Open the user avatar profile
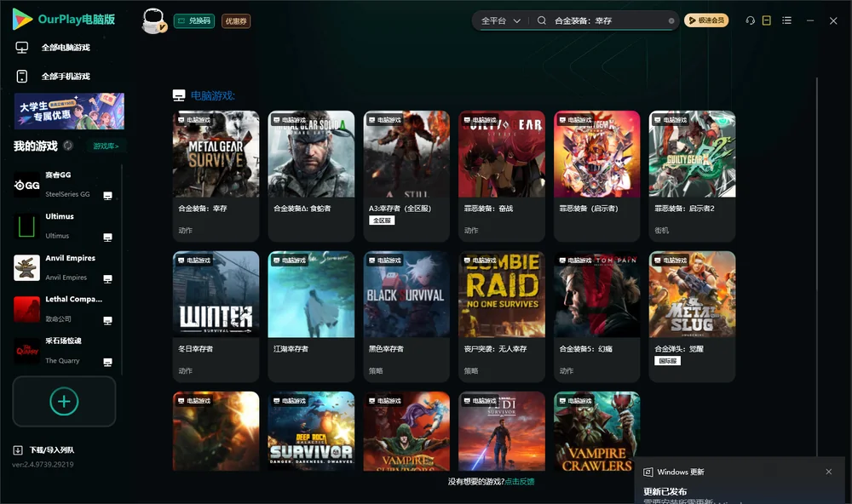The image size is (852, 504). (x=154, y=20)
